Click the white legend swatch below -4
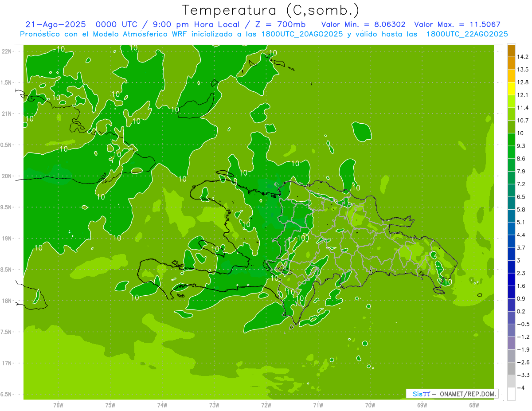Image resolution: width=532 pixels, height=411 pixels. (511, 394)
